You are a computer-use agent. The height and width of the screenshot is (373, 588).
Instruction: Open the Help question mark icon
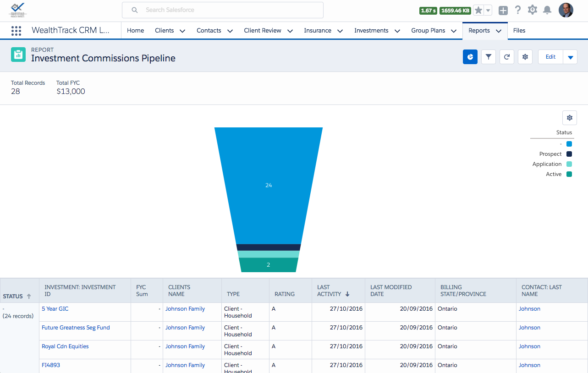tap(518, 10)
